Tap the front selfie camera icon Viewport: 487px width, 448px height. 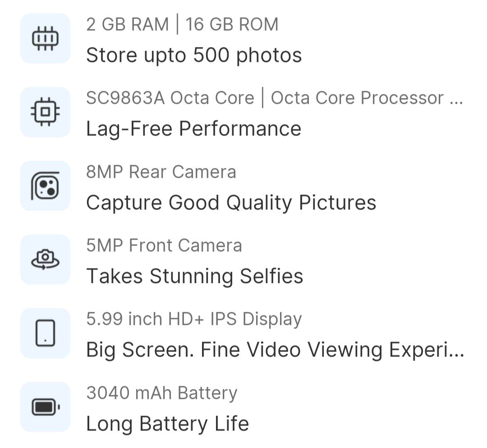tap(45, 259)
